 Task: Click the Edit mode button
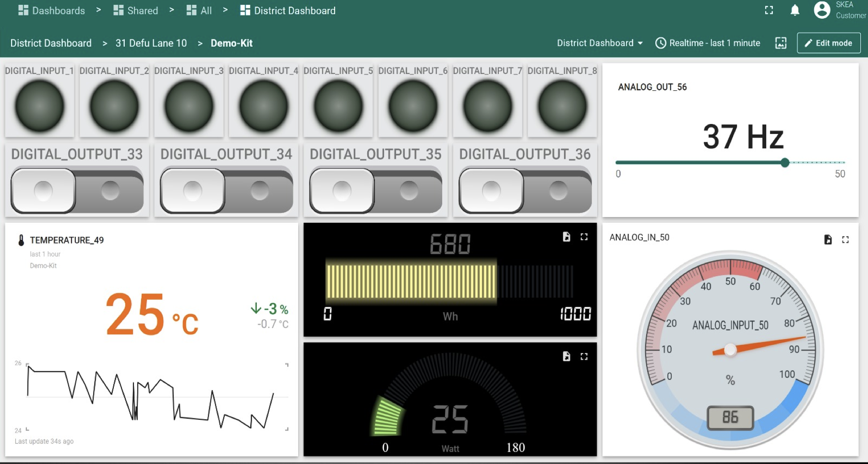point(829,43)
